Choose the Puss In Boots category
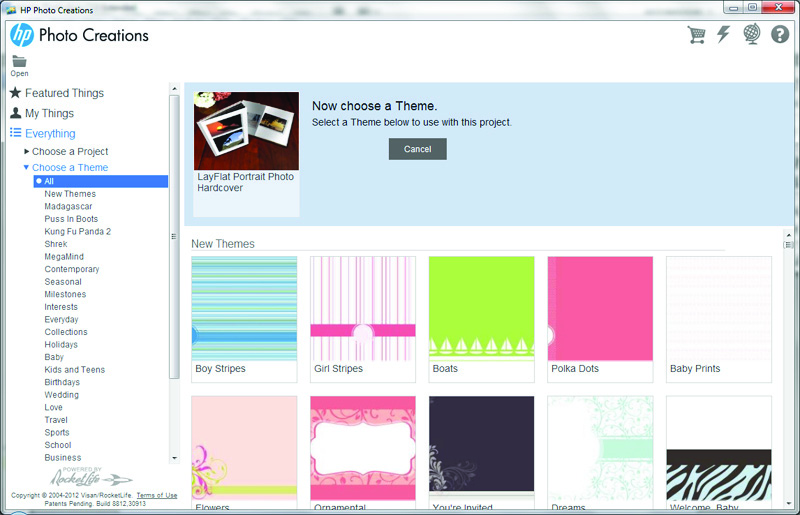This screenshot has height=515, width=800. pos(71,219)
